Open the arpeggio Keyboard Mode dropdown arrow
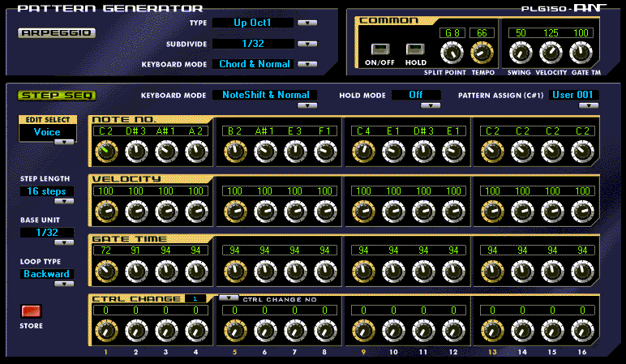This screenshot has width=626, height=364. pos(307,64)
